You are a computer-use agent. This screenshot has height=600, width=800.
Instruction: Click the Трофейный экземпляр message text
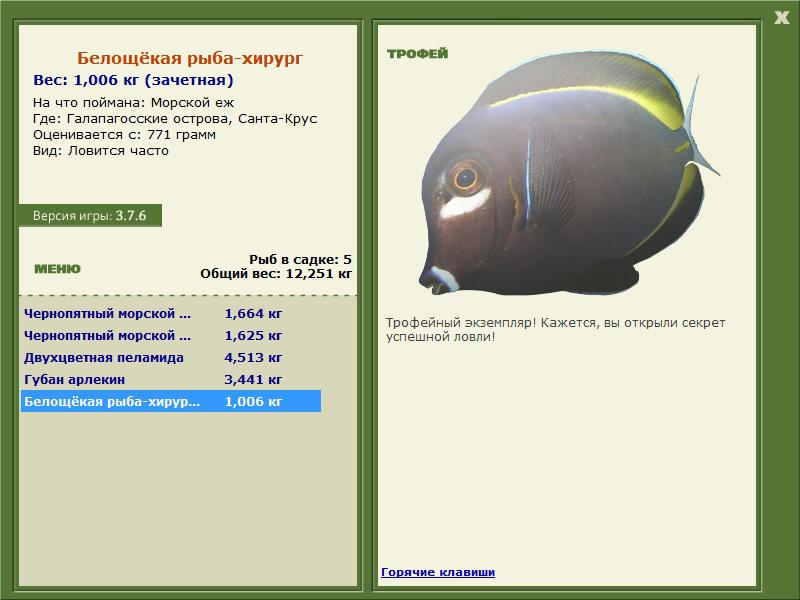pos(555,330)
